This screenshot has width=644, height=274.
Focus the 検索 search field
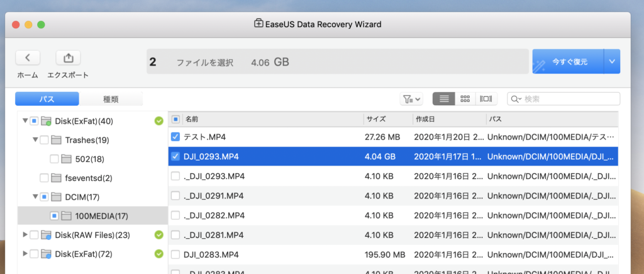point(564,99)
